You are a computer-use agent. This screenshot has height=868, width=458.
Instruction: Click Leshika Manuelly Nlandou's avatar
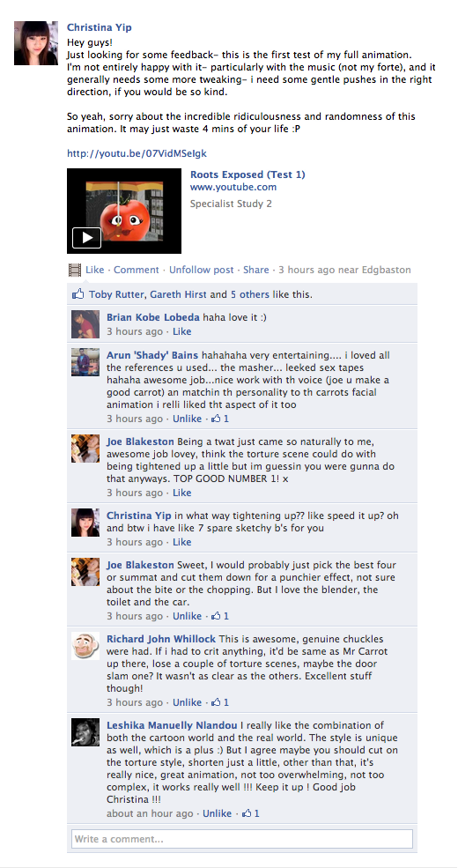pos(85,732)
